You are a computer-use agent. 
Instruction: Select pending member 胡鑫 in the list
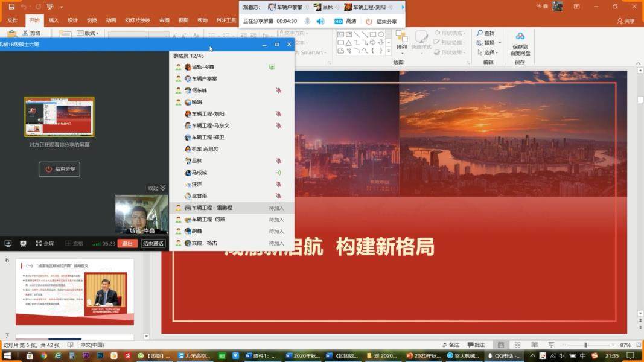coord(232,231)
